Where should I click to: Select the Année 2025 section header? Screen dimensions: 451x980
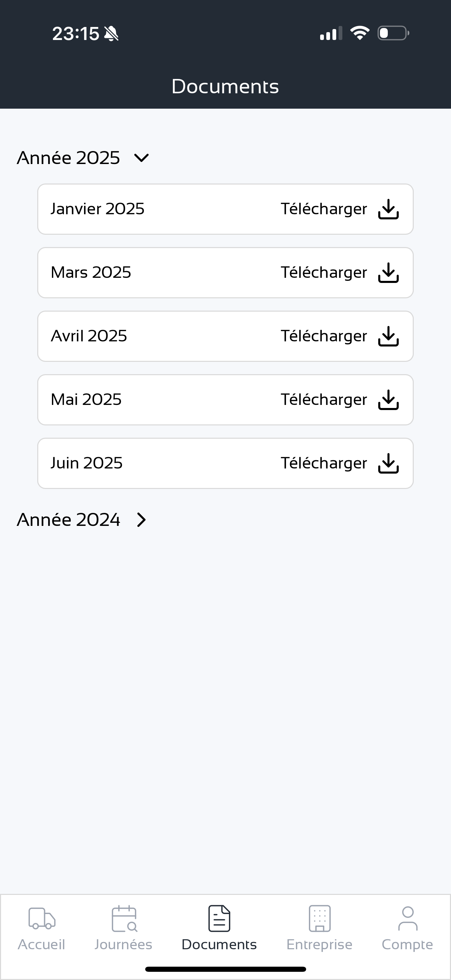click(68, 158)
